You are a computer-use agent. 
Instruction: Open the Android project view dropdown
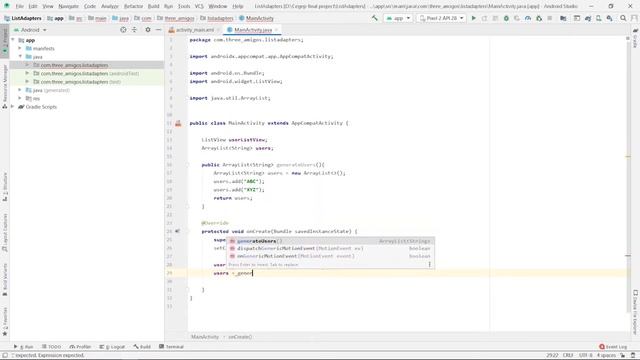pos(31,30)
